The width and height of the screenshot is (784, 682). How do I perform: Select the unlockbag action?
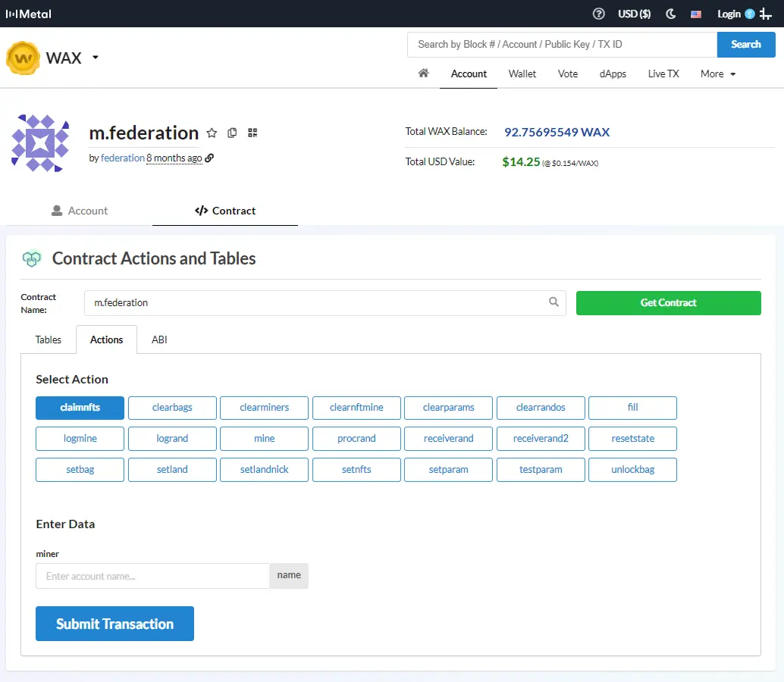click(632, 470)
